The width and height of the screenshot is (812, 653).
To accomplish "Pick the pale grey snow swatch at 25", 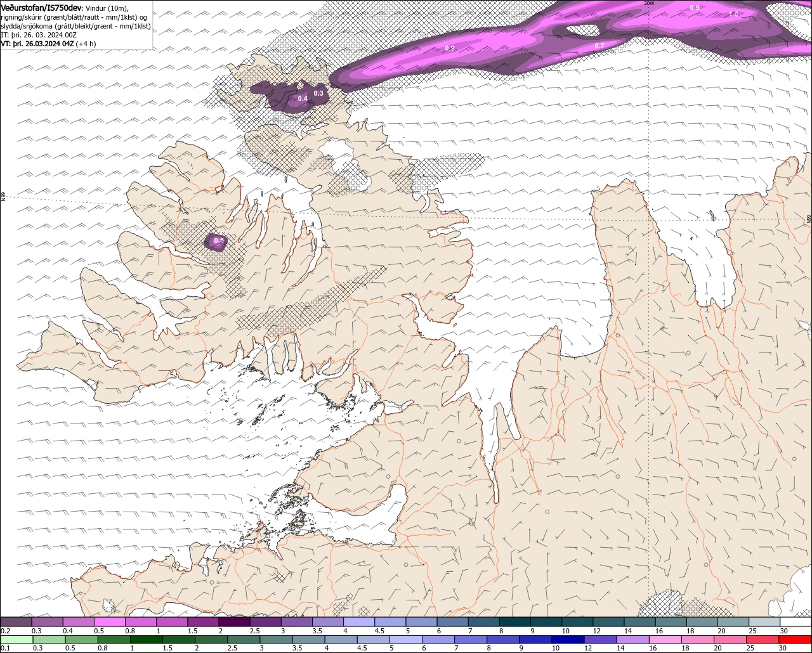I will 764,622.
